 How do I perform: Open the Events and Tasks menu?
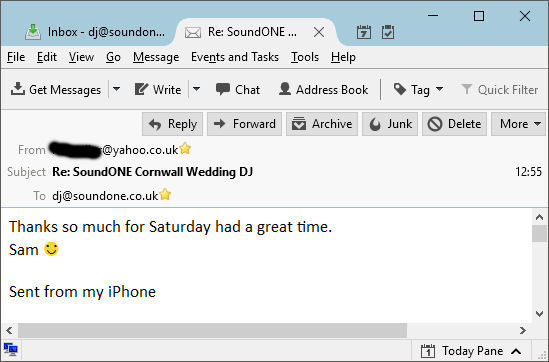235,57
